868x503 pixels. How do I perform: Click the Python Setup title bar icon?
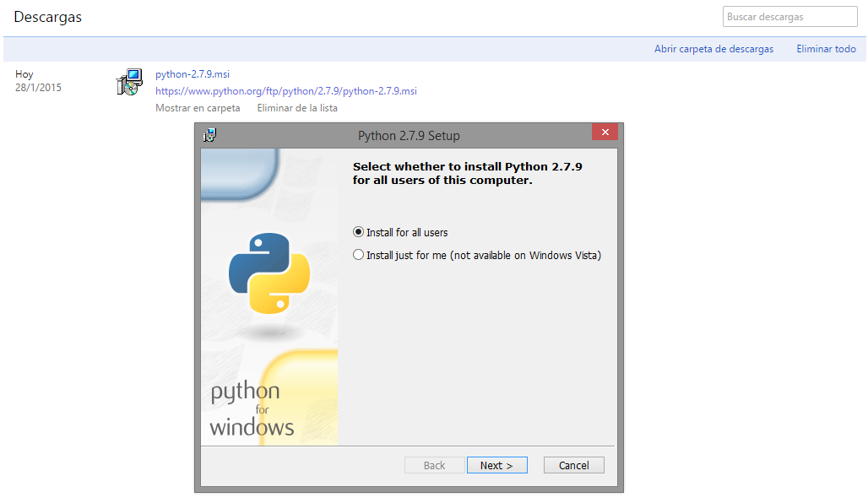click(x=209, y=135)
